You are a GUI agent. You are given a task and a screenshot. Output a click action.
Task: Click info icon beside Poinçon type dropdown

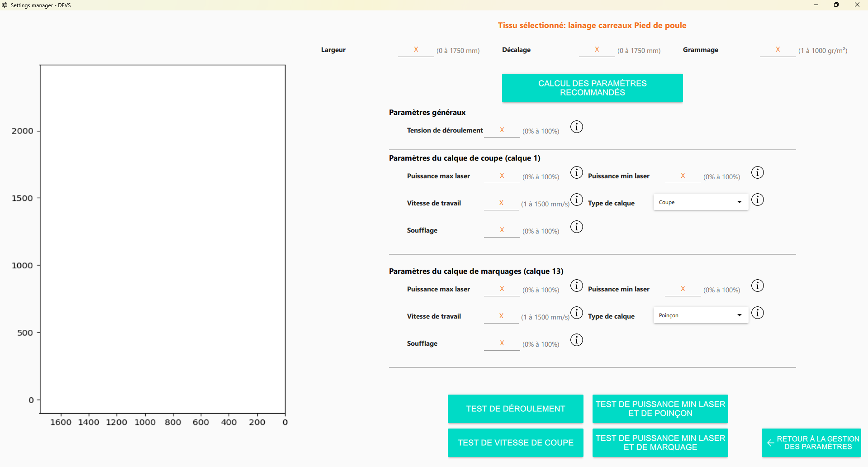click(757, 313)
